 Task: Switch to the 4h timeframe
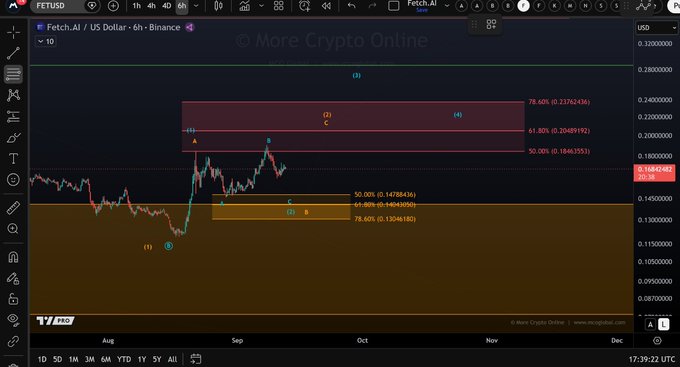[x=151, y=6]
